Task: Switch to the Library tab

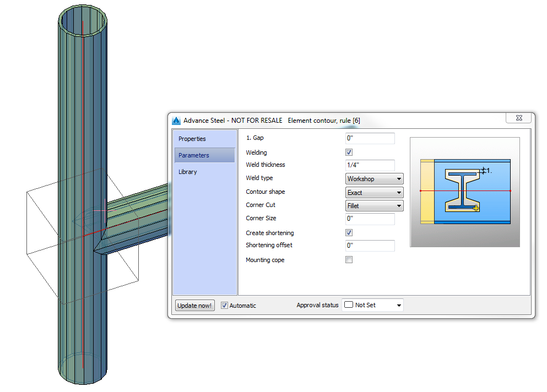Action: pos(205,172)
